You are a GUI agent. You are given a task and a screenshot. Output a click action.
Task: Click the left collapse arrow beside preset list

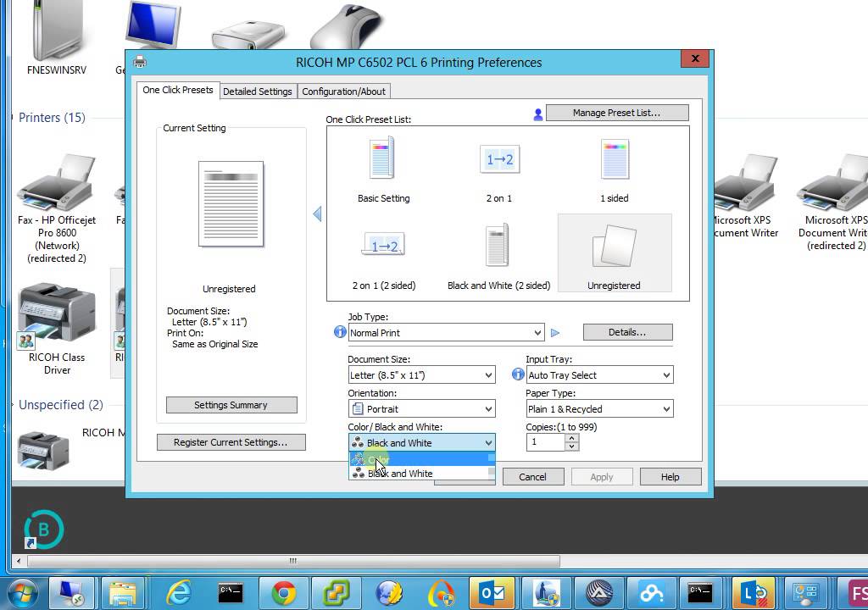[317, 213]
